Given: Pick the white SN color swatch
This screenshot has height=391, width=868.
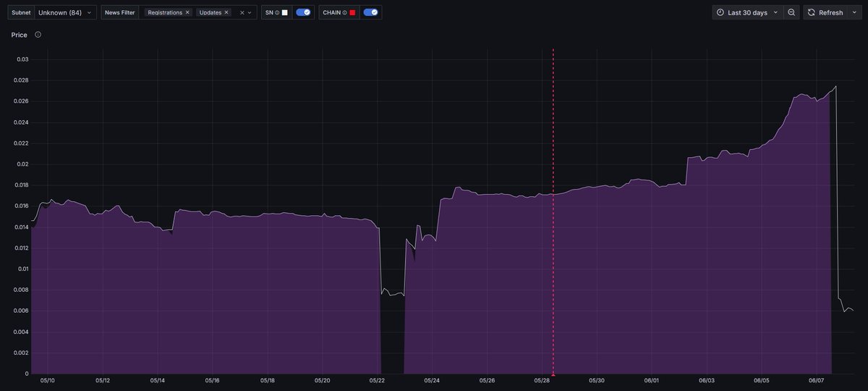Looking at the screenshot, I should click(x=285, y=12).
